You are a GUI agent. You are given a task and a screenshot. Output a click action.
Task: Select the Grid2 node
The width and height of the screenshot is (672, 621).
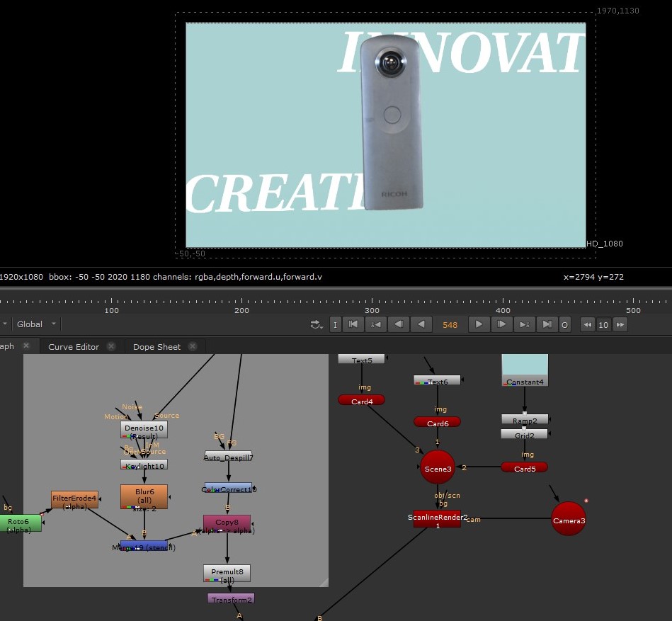tap(524, 434)
